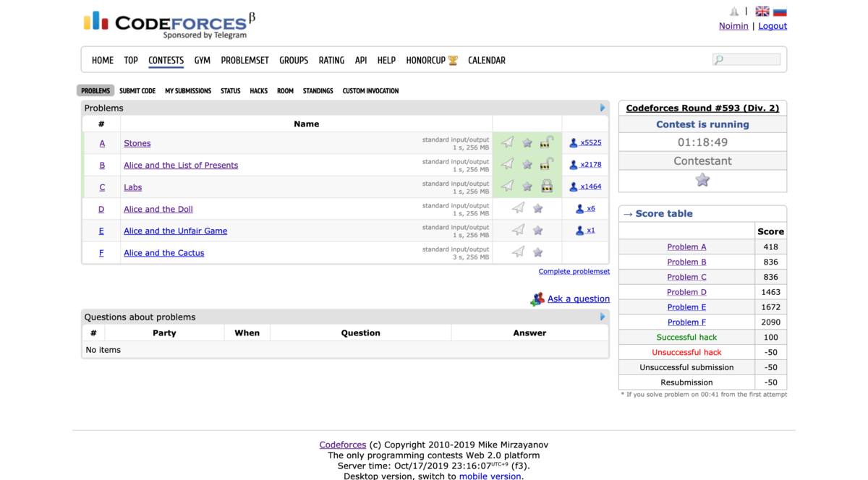Screen dimensions: 868x480
Task: Click the Logout link
Action: tap(773, 26)
